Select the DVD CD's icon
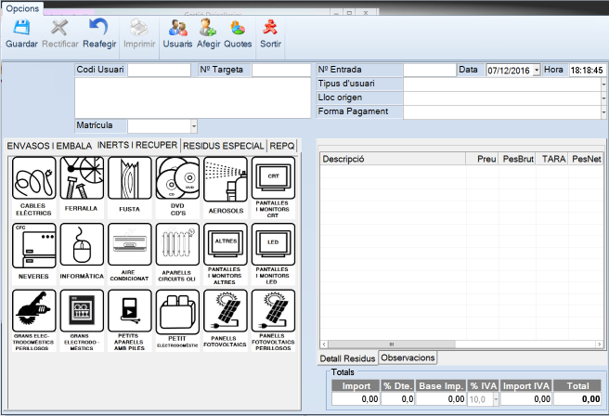Image resolution: width=609 pixels, height=416 pixels. pyautogui.click(x=177, y=178)
